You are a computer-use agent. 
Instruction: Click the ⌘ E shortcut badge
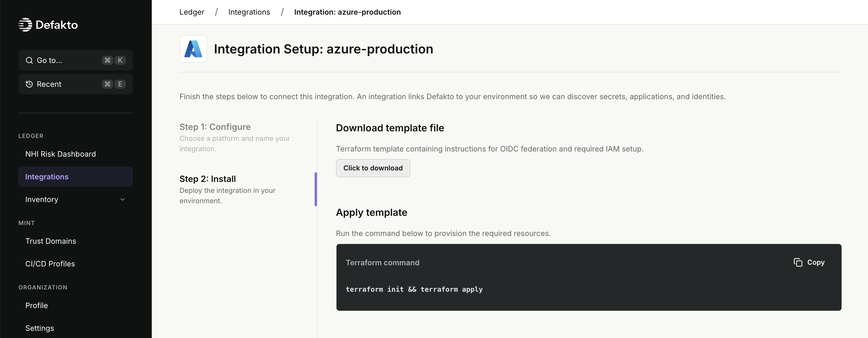click(x=114, y=84)
